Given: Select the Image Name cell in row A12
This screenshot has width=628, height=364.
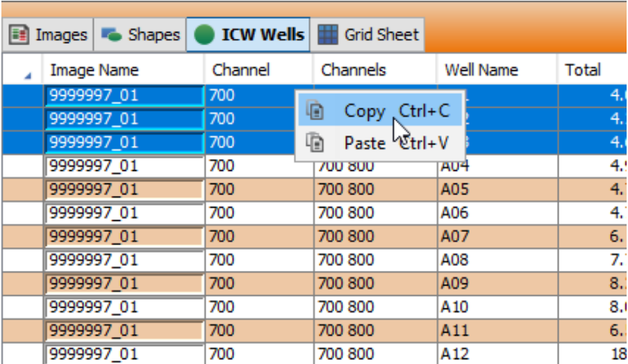Looking at the screenshot, I should 124,354.
